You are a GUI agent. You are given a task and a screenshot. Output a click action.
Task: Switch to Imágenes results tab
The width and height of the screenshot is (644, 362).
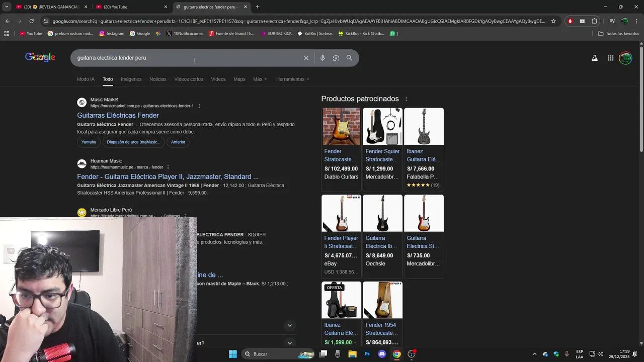[131, 79]
